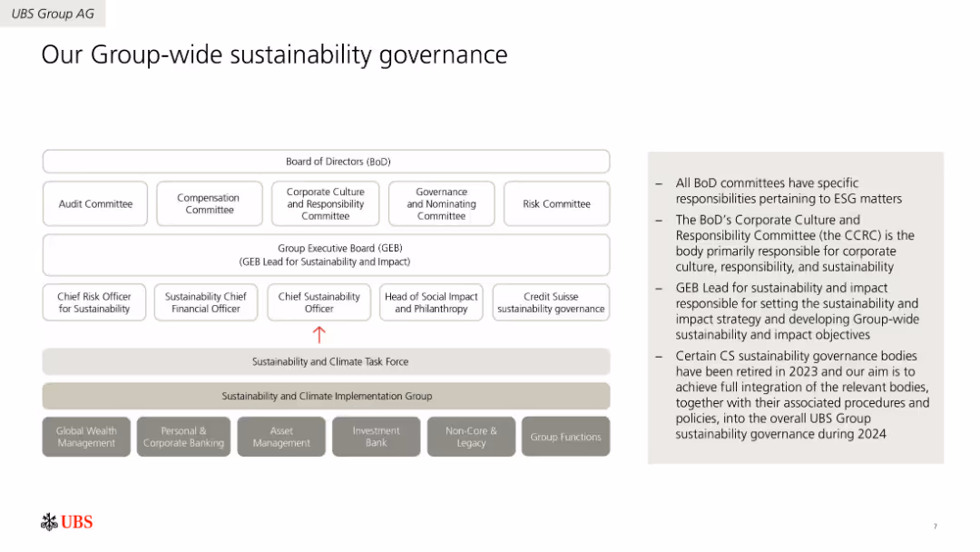Select Sustainability Chief Financial Officer box
The image size is (980, 552).
pos(206,302)
